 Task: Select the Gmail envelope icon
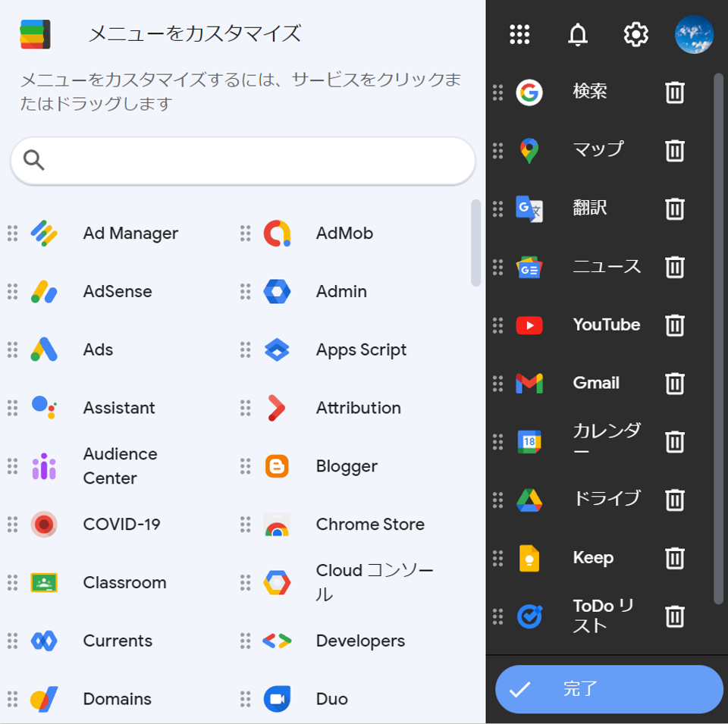coord(529,384)
